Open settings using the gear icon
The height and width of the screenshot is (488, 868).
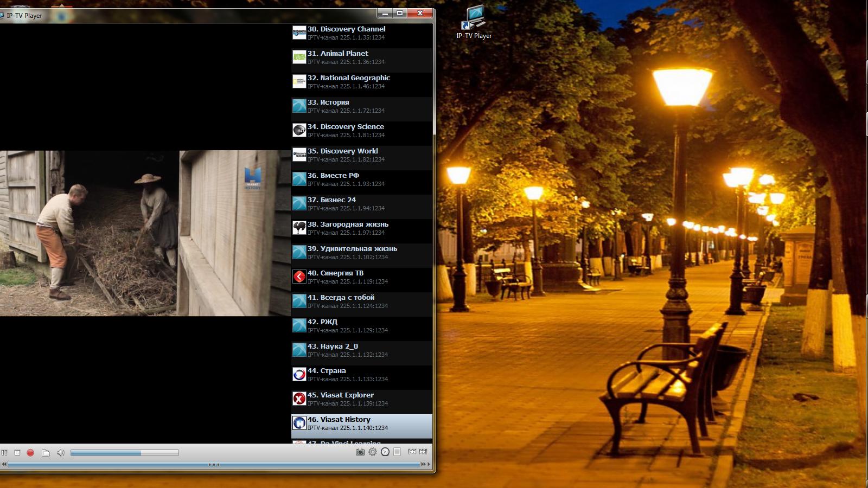[373, 452]
